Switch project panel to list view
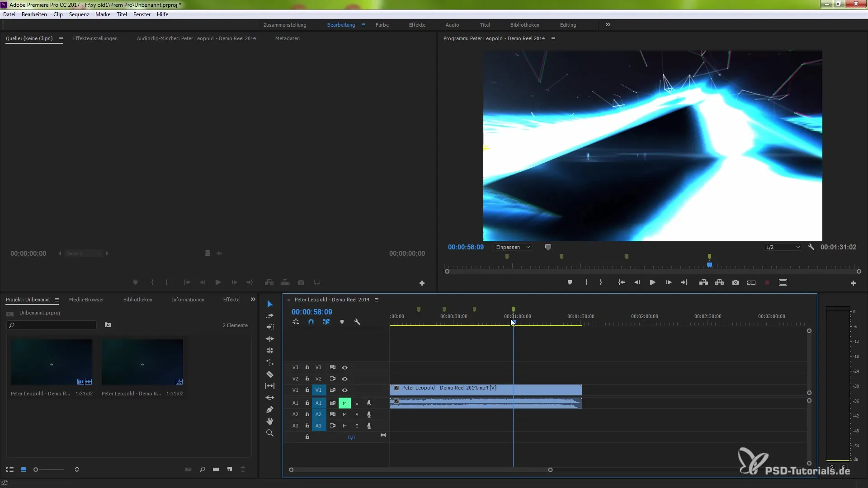This screenshot has height=488, width=868. (x=9, y=469)
